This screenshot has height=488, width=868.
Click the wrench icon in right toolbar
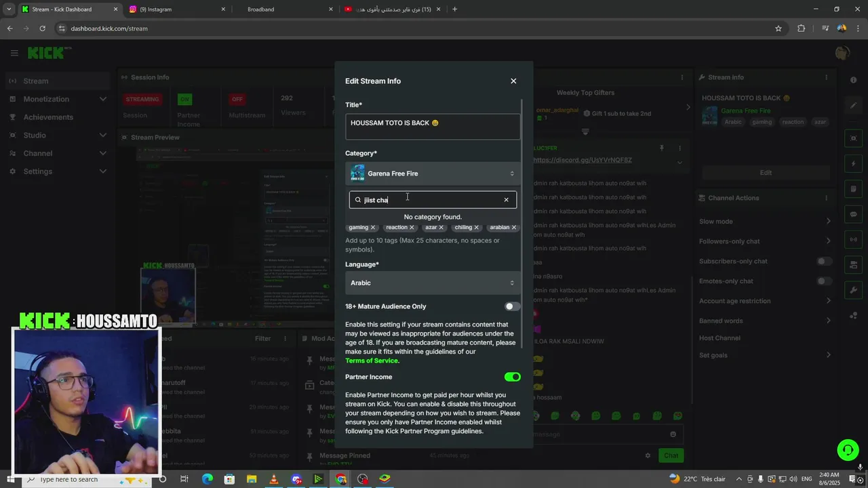[854, 290]
